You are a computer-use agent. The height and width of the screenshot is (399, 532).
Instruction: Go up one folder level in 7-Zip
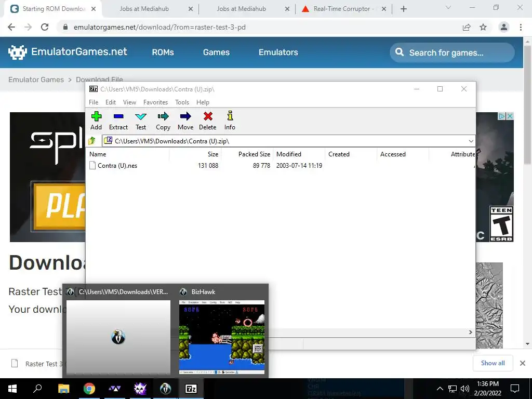tap(92, 141)
